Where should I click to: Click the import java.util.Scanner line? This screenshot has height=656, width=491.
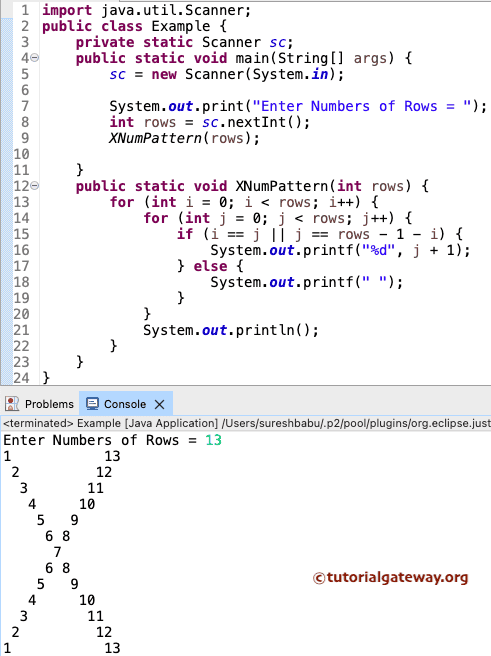pyautogui.click(x=146, y=10)
